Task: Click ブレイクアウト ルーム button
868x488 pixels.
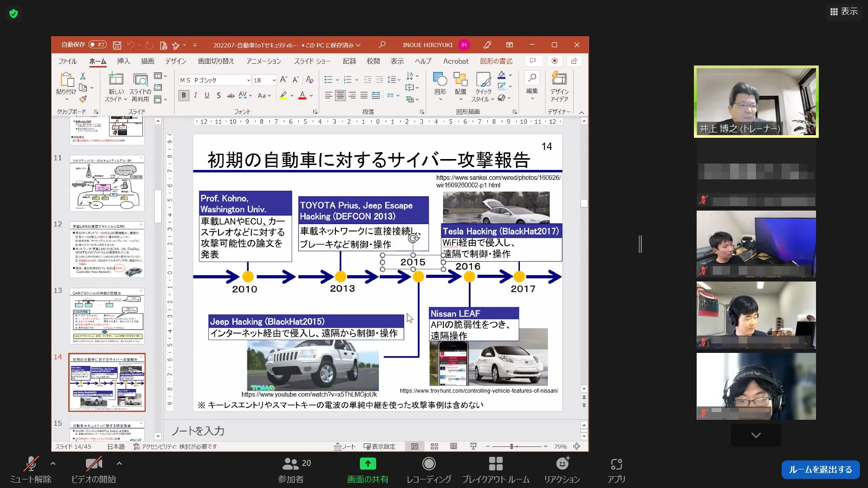Action: [495, 469]
